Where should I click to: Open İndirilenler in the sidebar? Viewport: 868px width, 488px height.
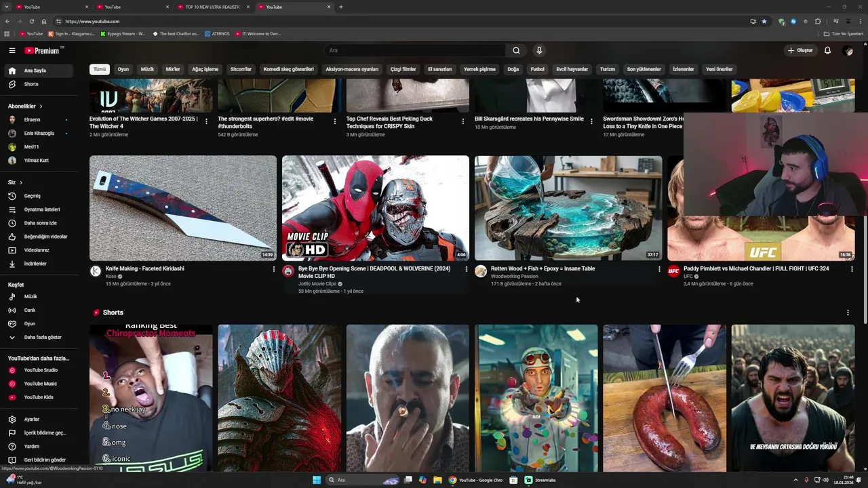pos(39,264)
